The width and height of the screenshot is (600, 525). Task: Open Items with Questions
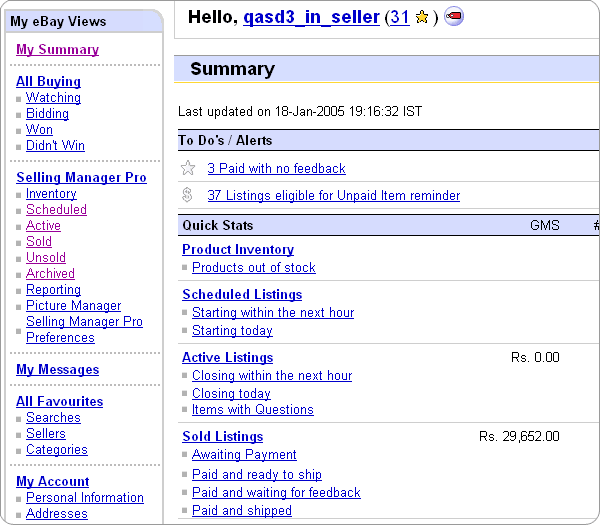252,410
